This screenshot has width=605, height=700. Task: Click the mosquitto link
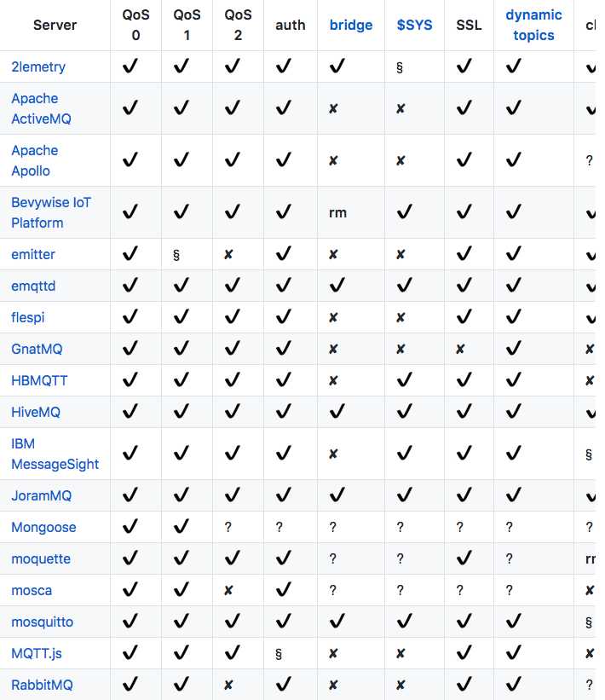(x=42, y=622)
